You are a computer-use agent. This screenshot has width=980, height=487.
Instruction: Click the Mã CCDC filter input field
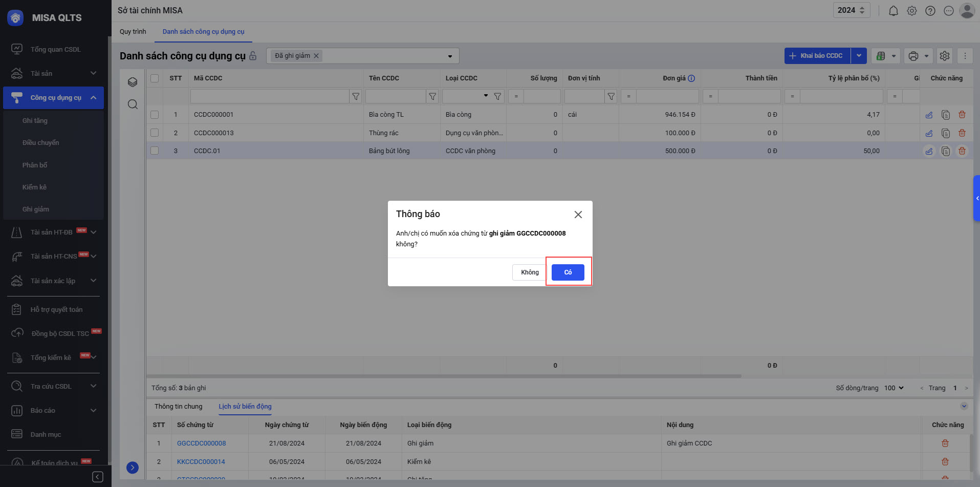click(x=269, y=96)
